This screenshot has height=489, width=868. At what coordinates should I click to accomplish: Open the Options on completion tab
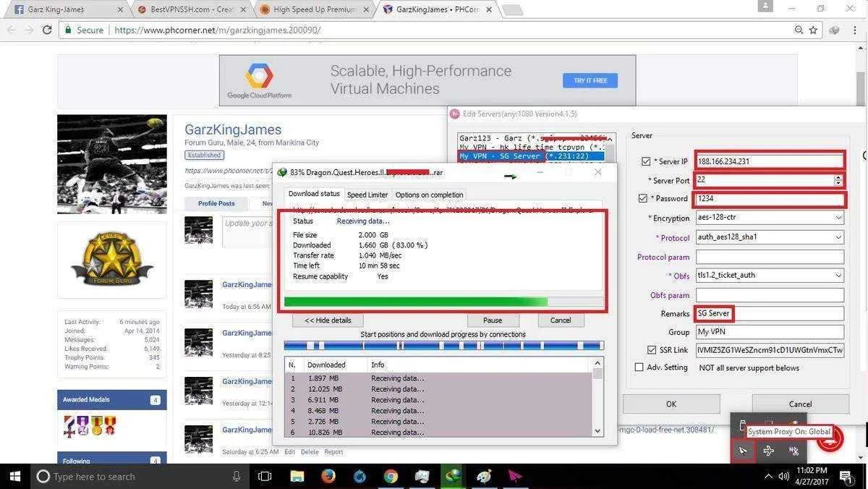pyautogui.click(x=429, y=195)
